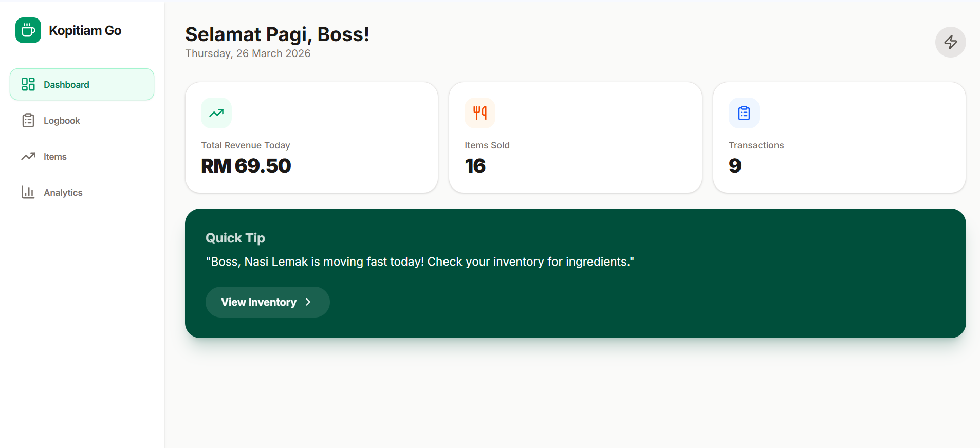Click the greeting text Selamat Pagi, Boss!
Viewport: 980px width, 448px height.
tap(276, 34)
